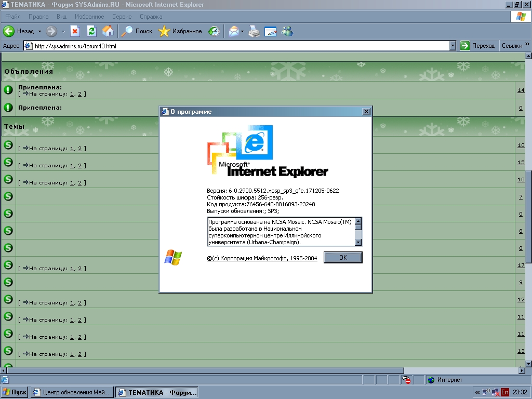This screenshot has height=399, width=532.
Task: Click the up arrow of the NCSA Mosaic text box
Action: pos(358,221)
